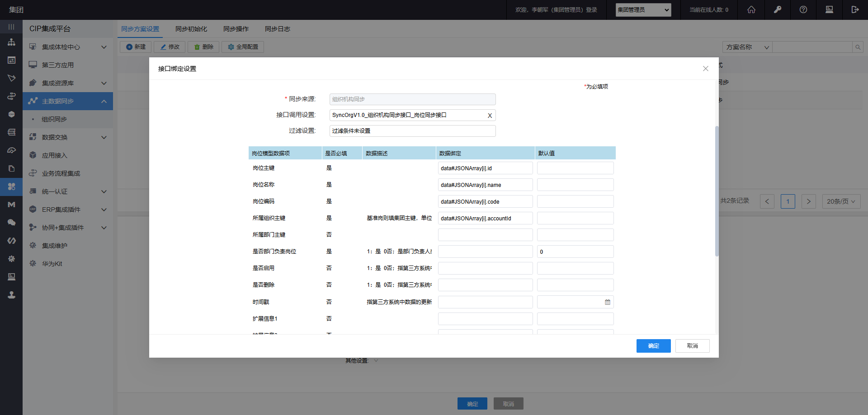Viewport: 868px width, 415px height.
Task: Click the 取消 button in dialog
Action: coord(692,346)
